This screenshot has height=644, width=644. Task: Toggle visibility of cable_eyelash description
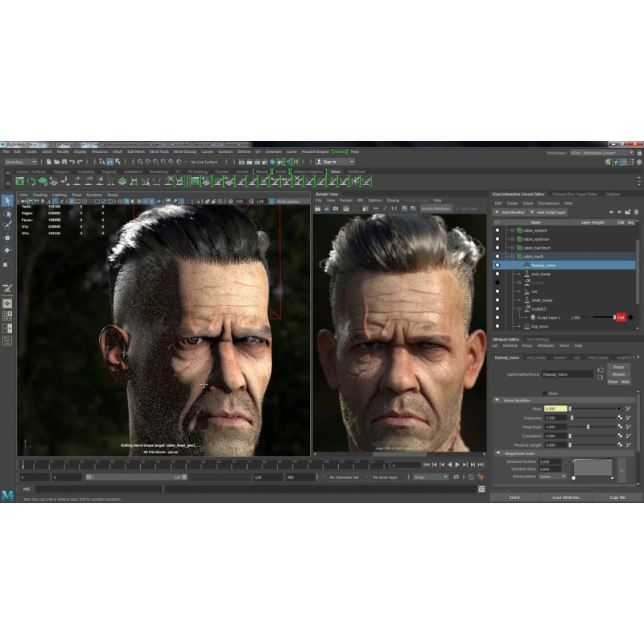coord(498,230)
